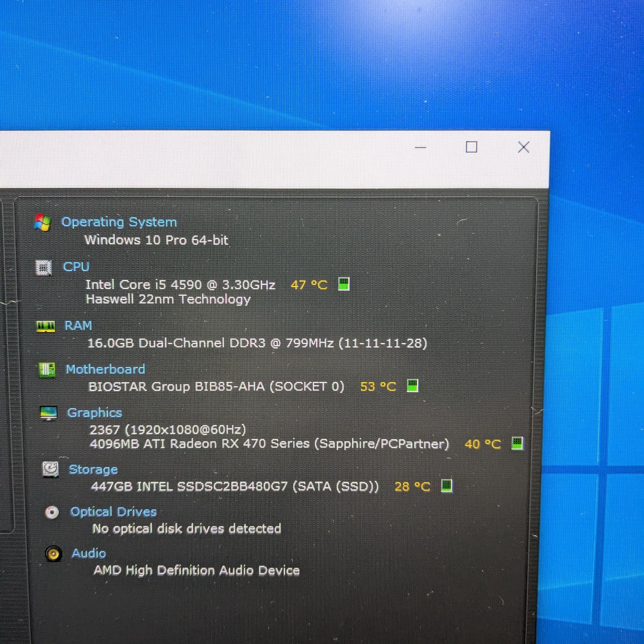
Task: Click the Storage hard drive icon
Action: pos(51,470)
